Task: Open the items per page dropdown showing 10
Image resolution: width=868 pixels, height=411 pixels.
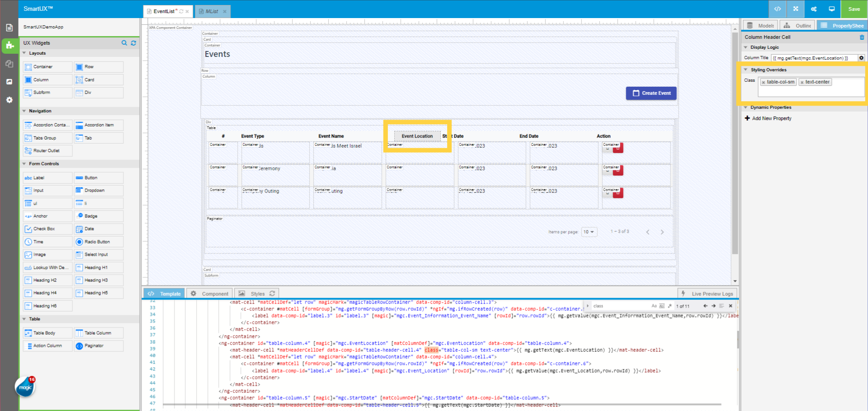Action: [x=589, y=232]
